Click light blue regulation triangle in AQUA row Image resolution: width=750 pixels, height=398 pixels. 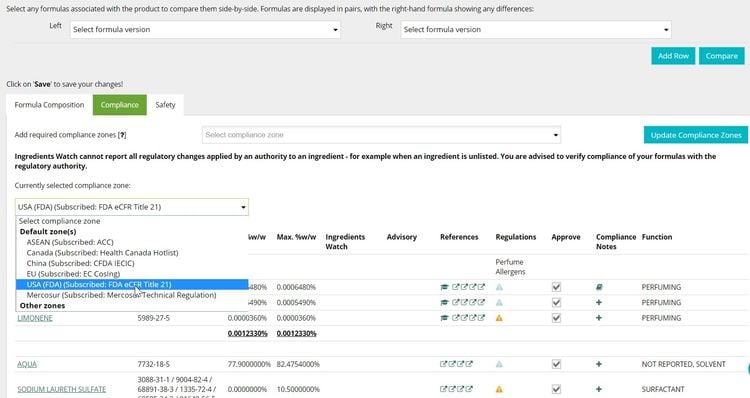click(x=499, y=364)
